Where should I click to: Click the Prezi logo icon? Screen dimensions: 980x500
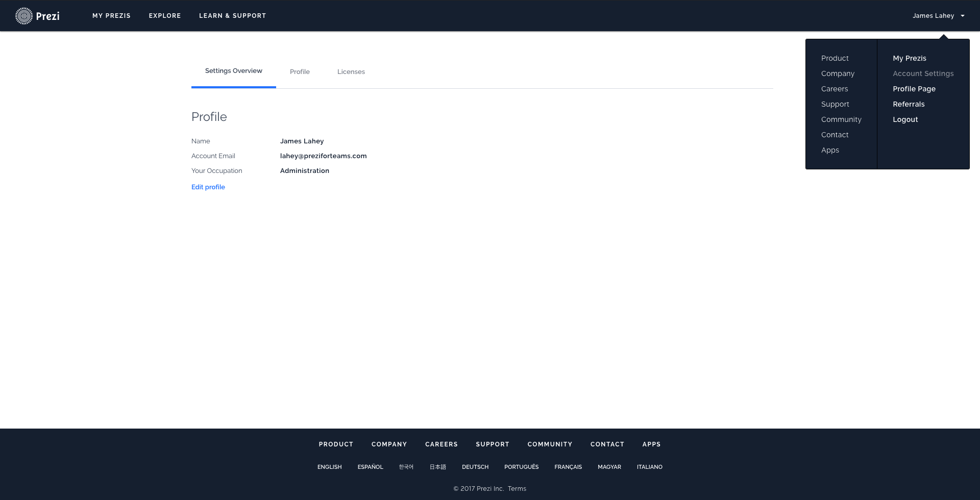24,16
